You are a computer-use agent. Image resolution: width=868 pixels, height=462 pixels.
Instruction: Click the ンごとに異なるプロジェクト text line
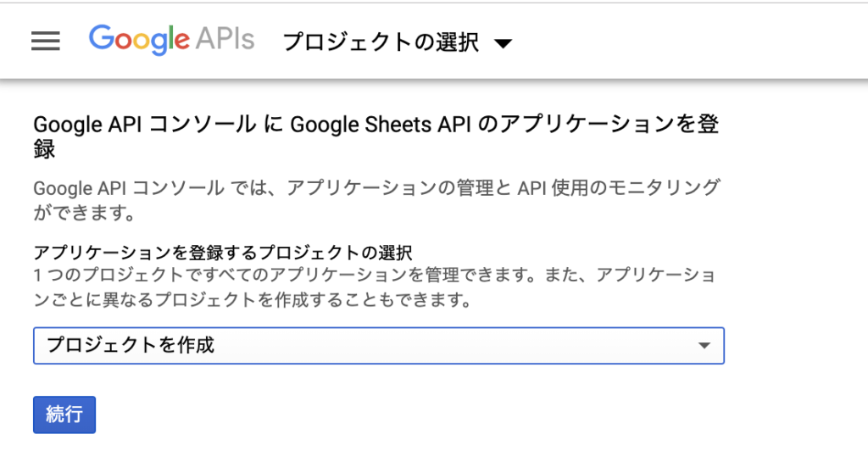(252, 300)
